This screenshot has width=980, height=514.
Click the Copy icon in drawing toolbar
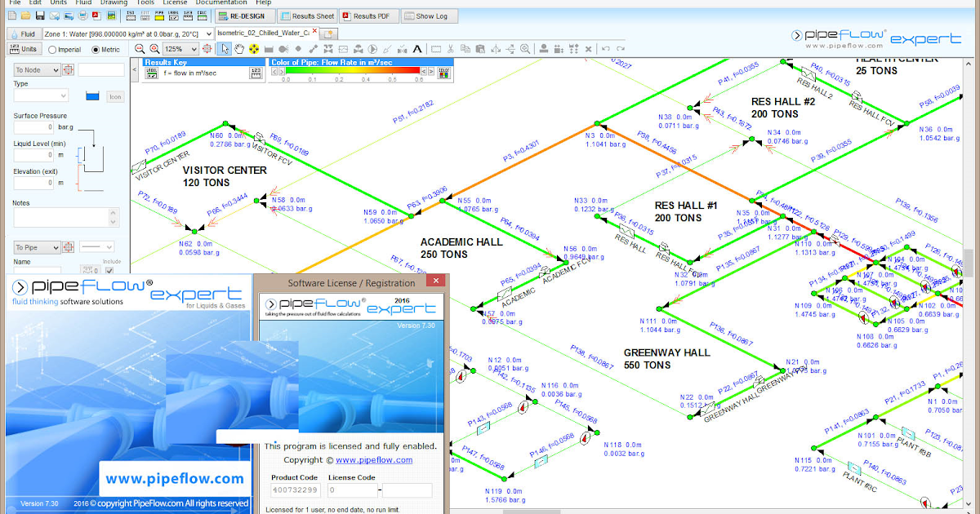tap(465, 49)
